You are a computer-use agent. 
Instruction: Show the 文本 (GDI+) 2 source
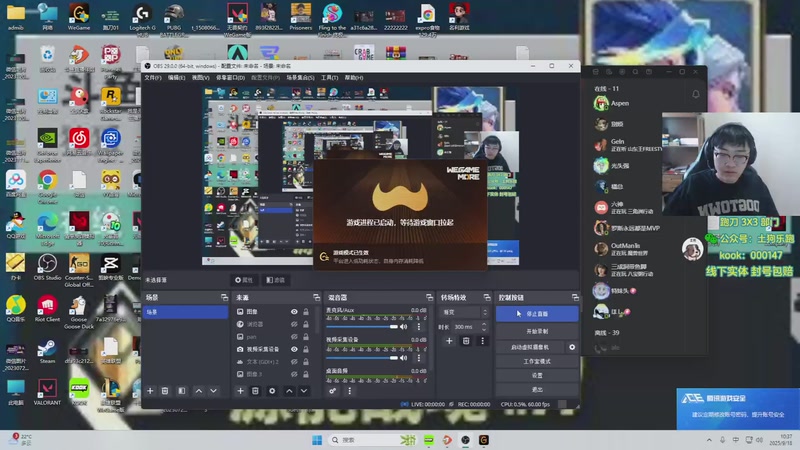point(294,362)
